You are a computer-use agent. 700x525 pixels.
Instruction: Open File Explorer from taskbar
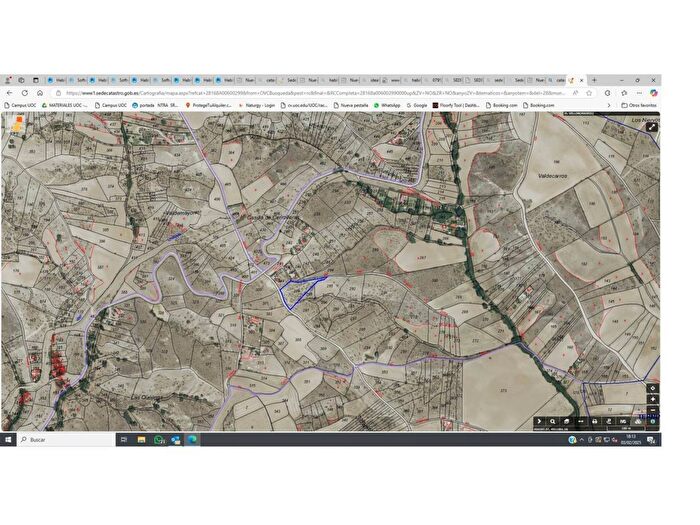(x=142, y=440)
